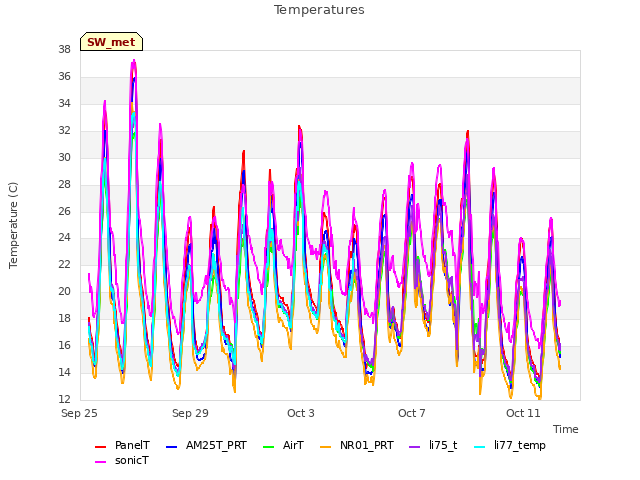Screen dimensions: 640x480
Task: Click the magenta sonicT legend swatch
Action: [100, 462]
